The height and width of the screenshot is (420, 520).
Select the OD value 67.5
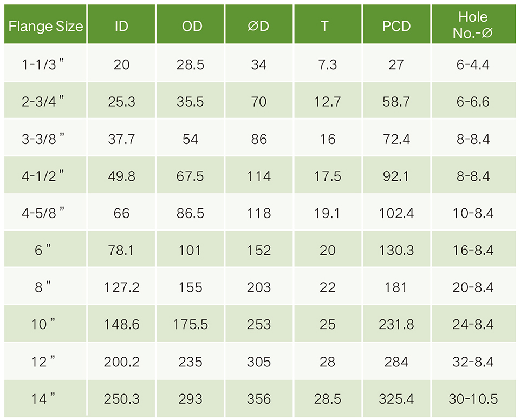coord(191,176)
